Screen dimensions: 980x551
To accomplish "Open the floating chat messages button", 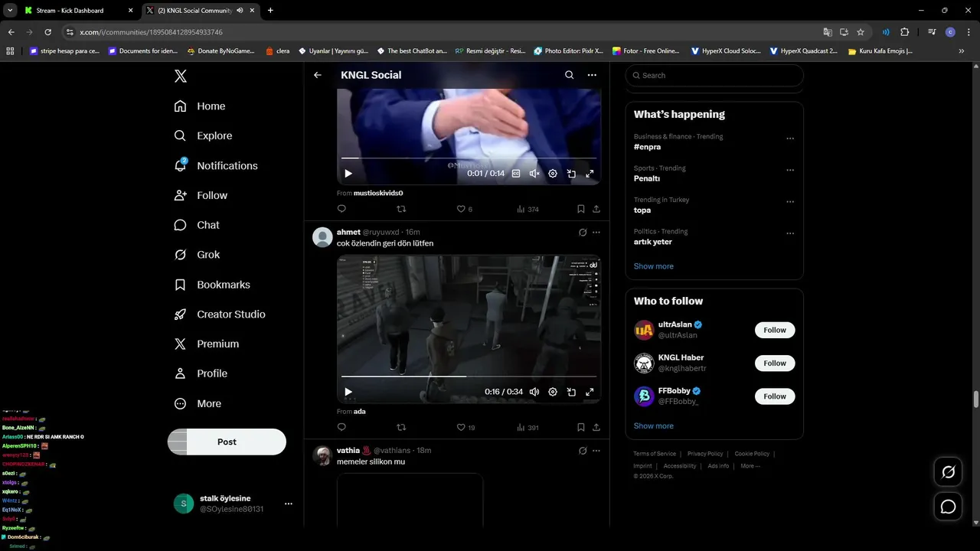I will click(948, 507).
